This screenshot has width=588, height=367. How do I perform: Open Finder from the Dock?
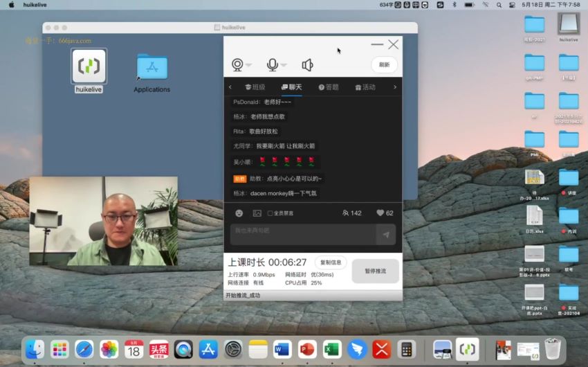(x=35, y=350)
